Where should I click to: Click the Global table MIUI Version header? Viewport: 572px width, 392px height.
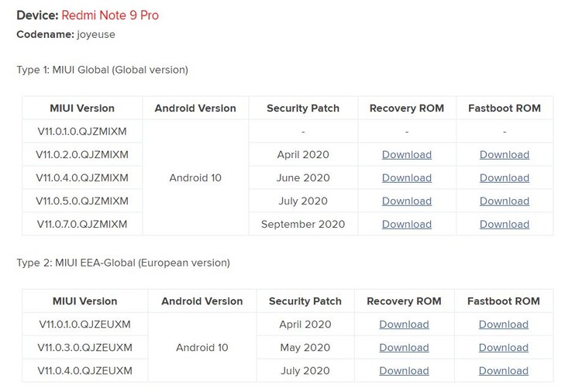pyautogui.click(x=82, y=108)
